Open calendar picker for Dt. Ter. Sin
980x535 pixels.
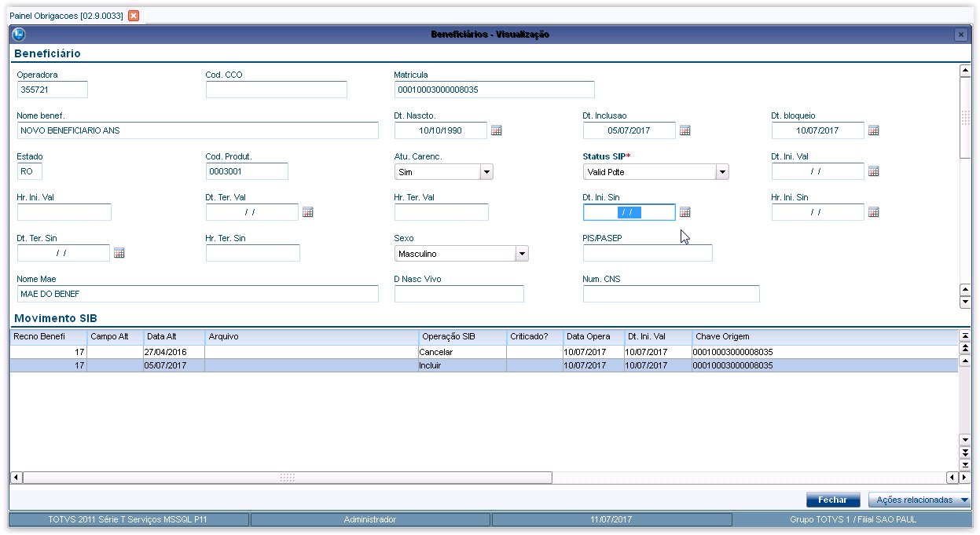pos(119,253)
